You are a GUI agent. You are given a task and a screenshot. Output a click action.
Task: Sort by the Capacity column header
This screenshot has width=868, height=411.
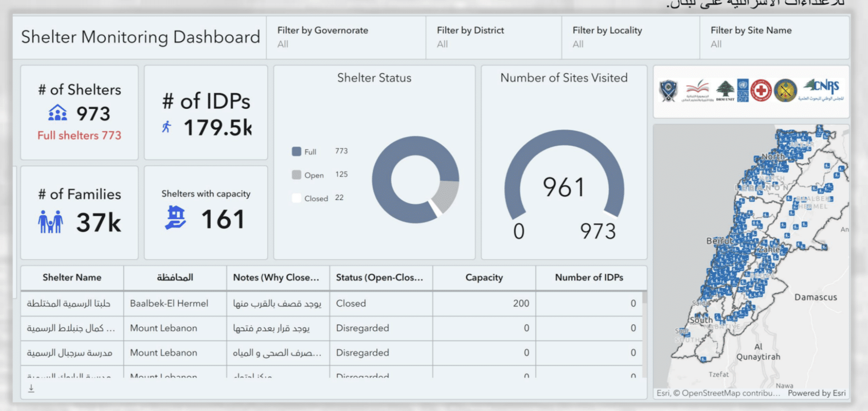point(484,278)
